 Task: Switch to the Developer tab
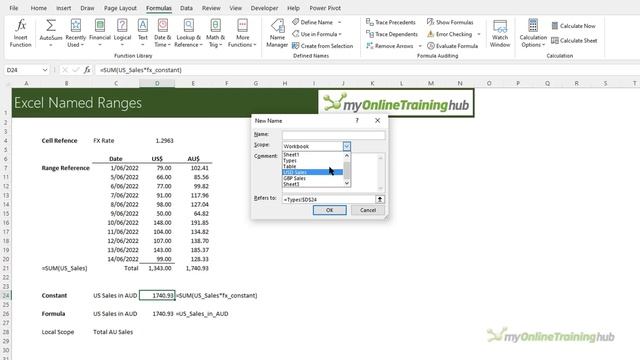(x=264, y=8)
